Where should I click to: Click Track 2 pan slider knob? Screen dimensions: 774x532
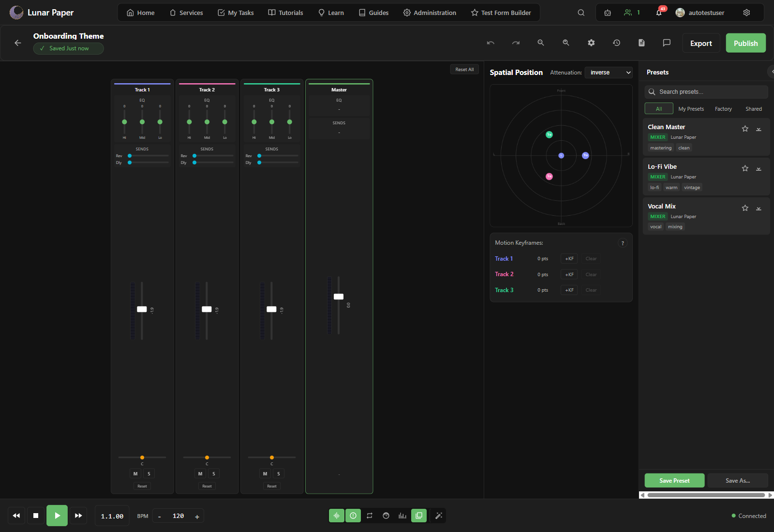tap(207, 458)
